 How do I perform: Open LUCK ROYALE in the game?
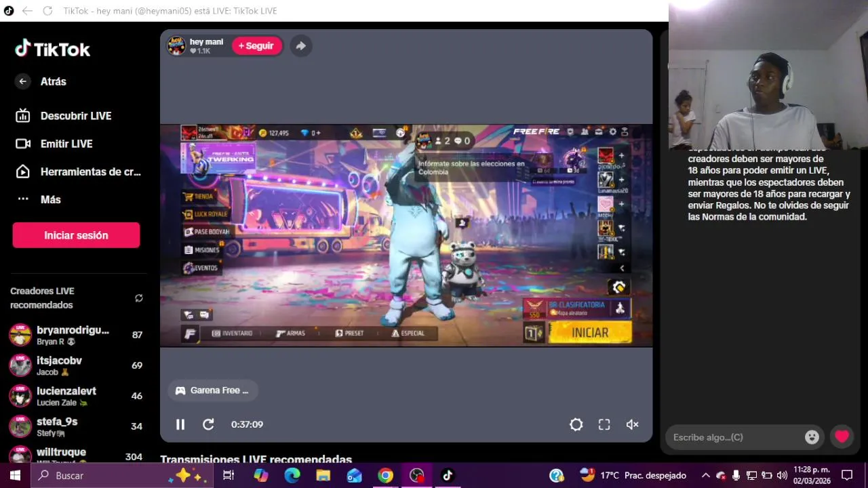(x=205, y=214)
